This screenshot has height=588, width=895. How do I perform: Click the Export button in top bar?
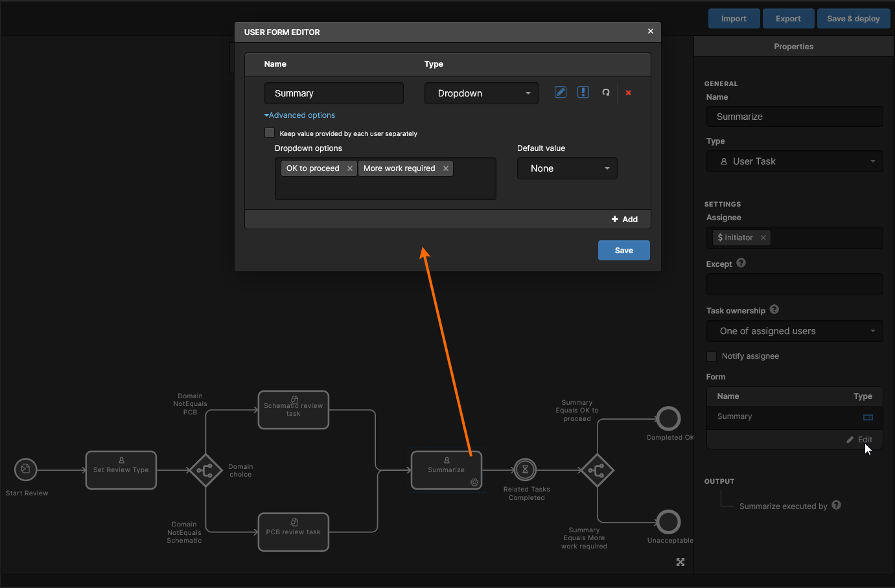tap(788, 19)
